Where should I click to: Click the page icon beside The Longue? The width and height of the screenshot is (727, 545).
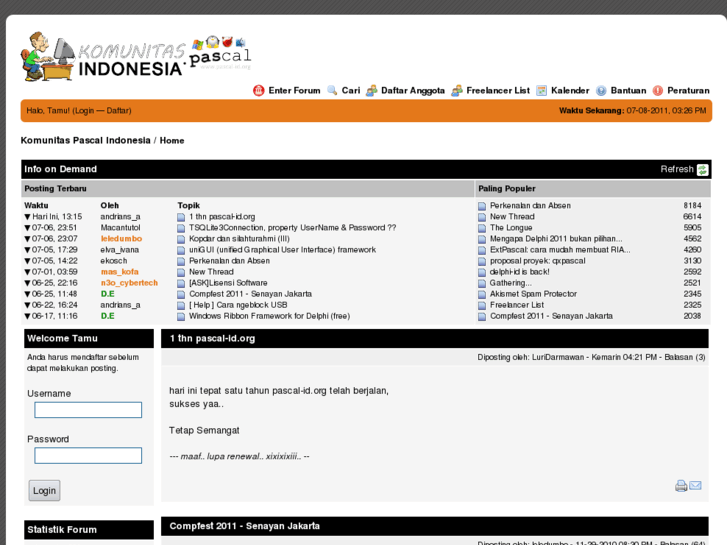point(482,228)
